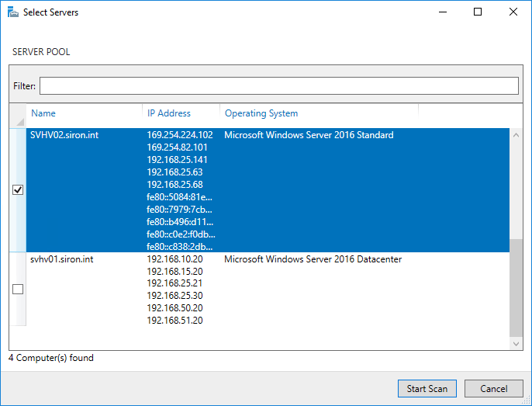
Task: Click IPv6 address fe80::7979:7cb...
Action: [x=179, y=210]
